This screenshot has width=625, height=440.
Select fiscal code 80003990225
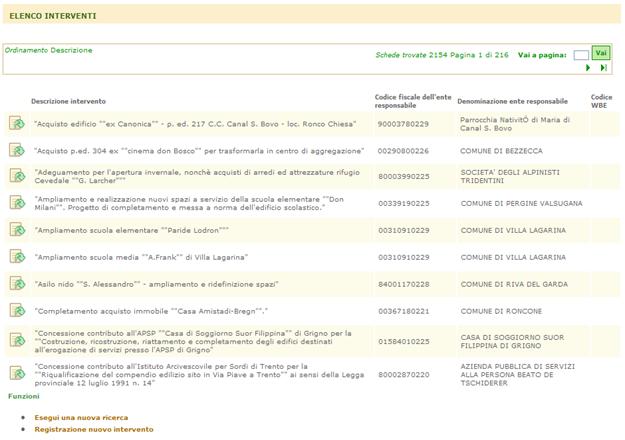(404, 177)
